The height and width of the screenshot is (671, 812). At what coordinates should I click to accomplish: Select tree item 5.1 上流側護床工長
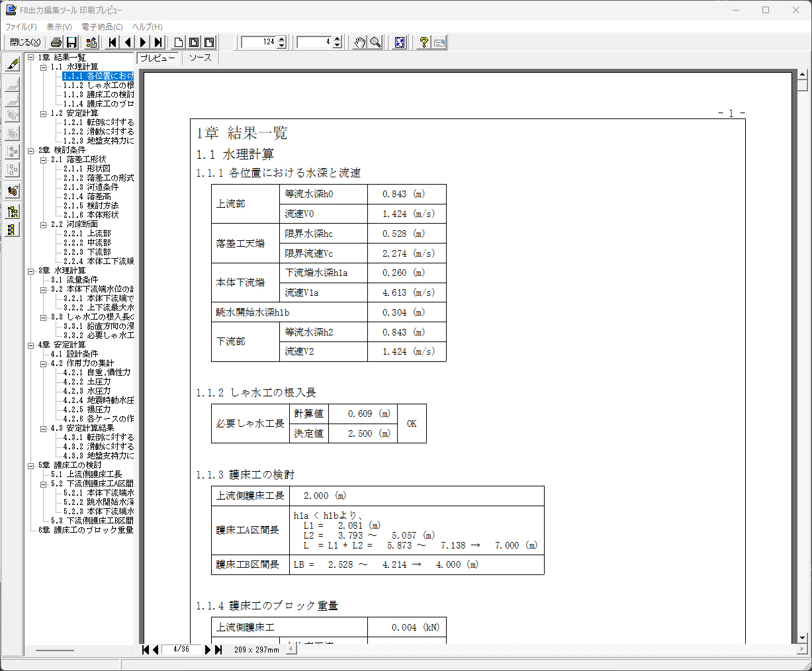point(87,474)
